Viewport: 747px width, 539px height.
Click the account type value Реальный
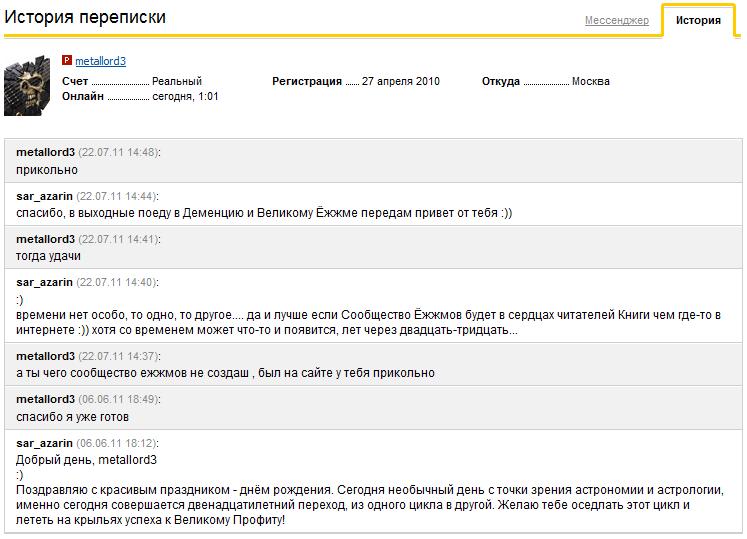(x=177, y=82)
